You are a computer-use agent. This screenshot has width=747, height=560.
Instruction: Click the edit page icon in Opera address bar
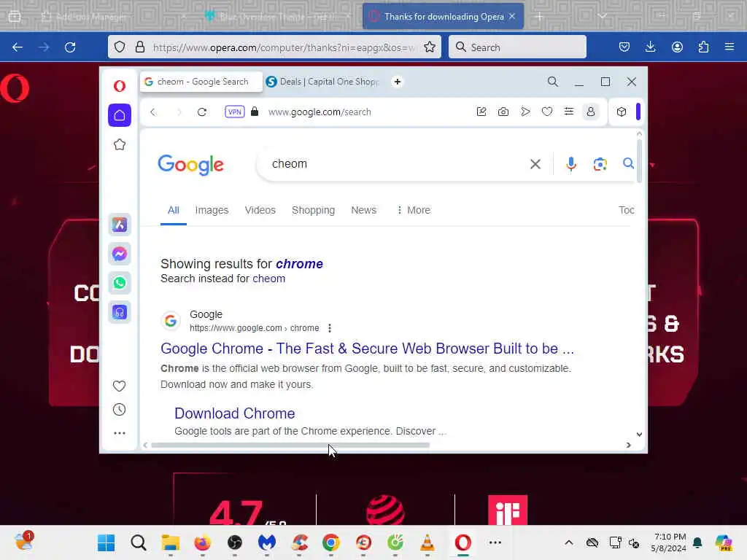(x=481, y=112)
